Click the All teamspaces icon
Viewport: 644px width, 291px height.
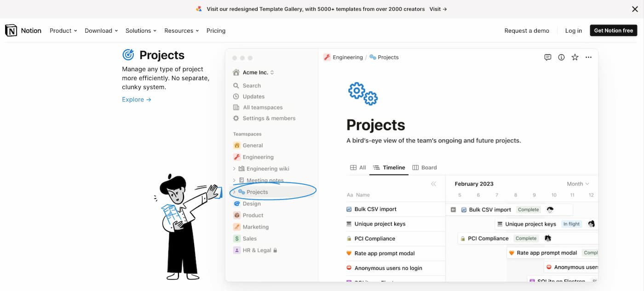click(x=236, y=107)
